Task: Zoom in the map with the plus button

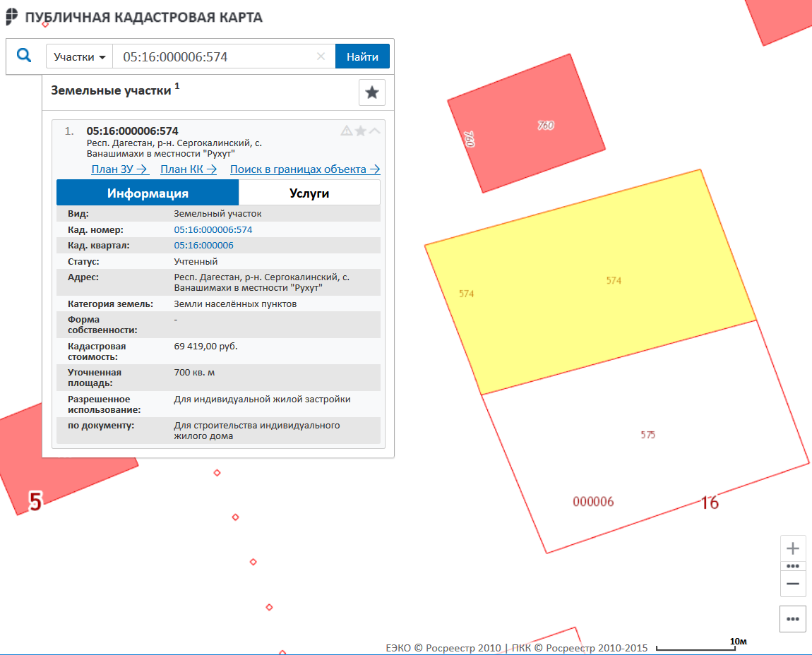Action: (x=792, y=548)
